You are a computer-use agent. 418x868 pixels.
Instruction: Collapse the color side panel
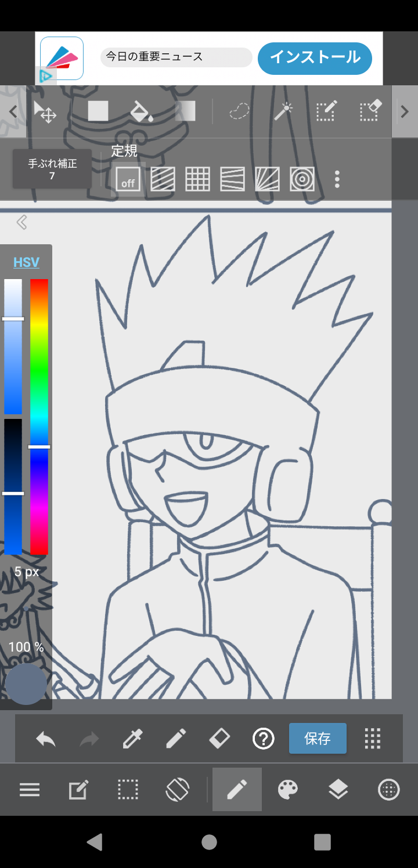pos(21,222)
